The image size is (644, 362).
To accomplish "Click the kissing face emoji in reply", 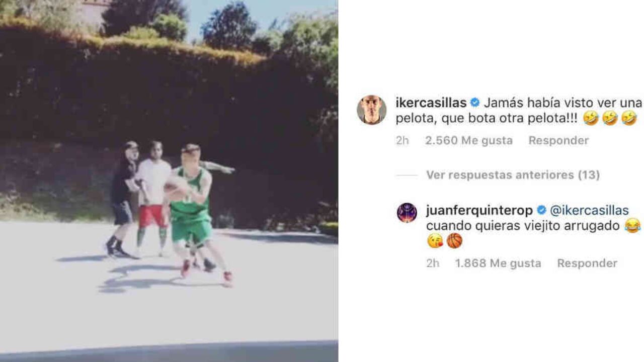I will coord(435,241).
